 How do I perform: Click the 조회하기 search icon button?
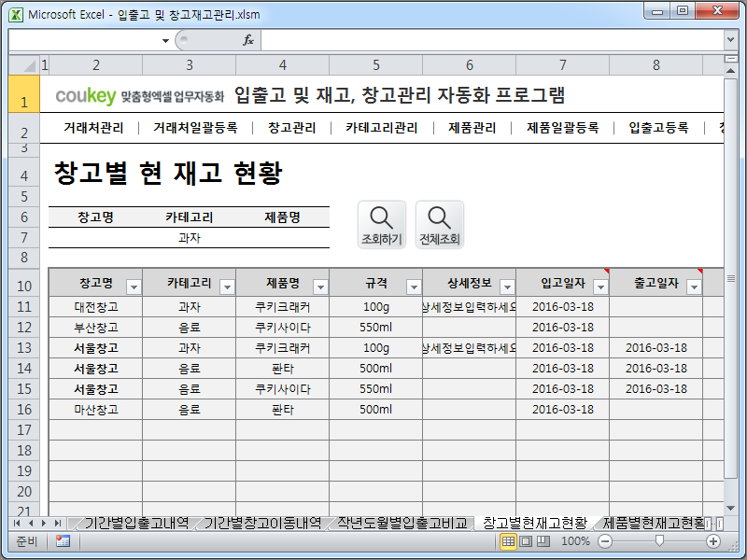(x=382, y=225)
